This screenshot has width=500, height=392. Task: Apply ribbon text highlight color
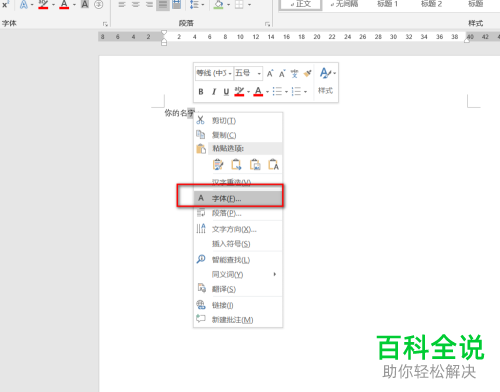(x=43, y=5)
